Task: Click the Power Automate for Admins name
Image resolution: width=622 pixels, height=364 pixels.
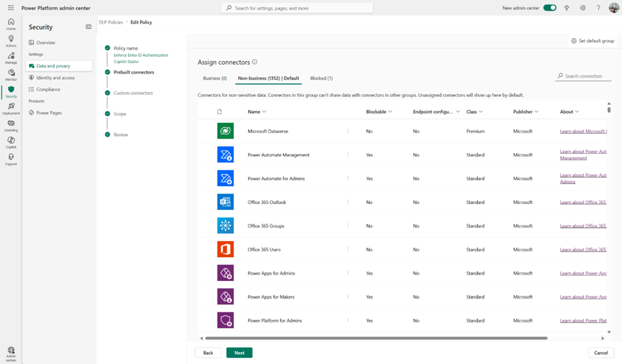Action: 276,179
